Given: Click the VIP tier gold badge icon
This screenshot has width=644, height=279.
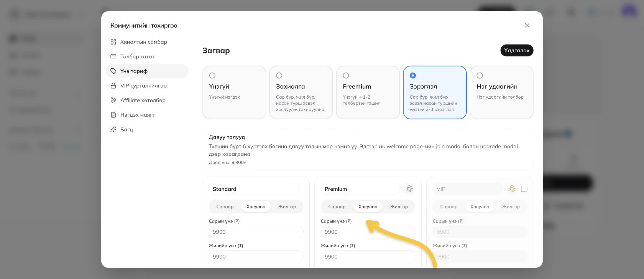Looking at the screenshot, I should (x=512, y=189).
